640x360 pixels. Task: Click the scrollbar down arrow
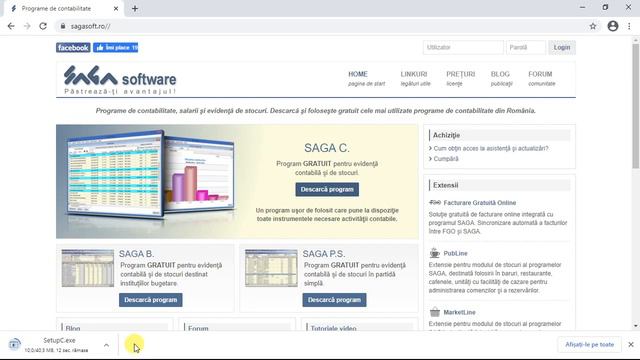click(636, 326)
